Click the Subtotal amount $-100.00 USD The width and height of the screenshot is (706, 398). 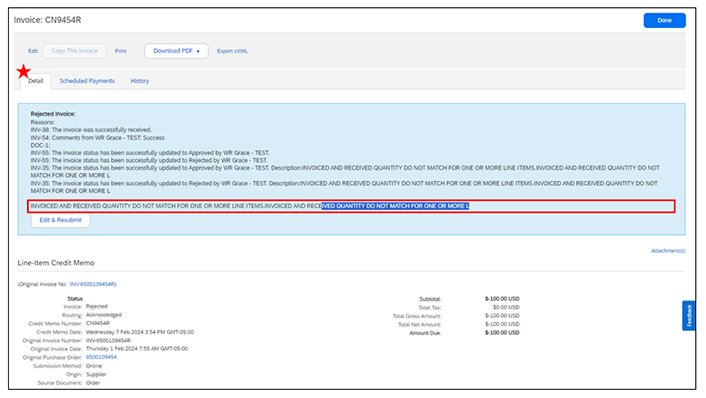[502, 298]
